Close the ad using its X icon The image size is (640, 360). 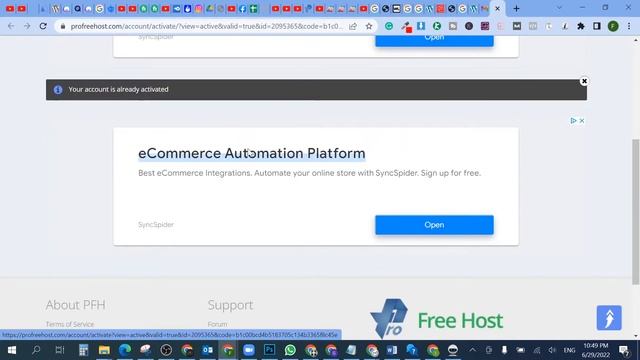pyautogui.click(x=582, y=121)
